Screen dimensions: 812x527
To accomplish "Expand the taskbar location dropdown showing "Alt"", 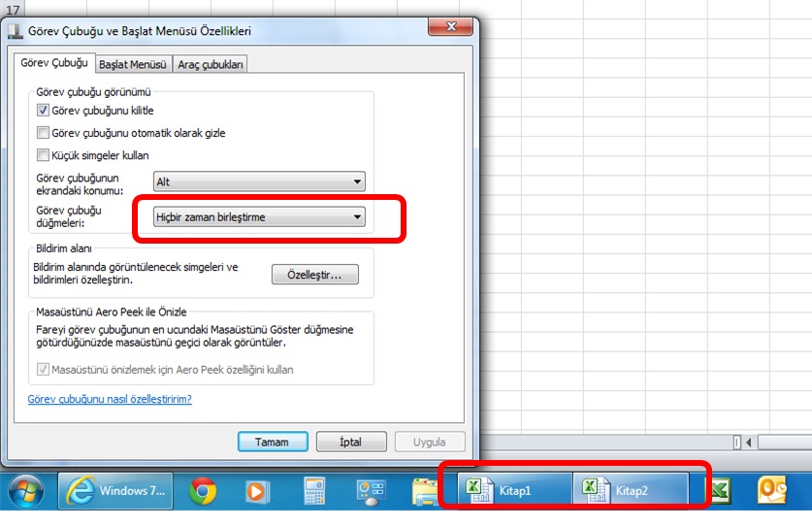I will click(259, 181).
